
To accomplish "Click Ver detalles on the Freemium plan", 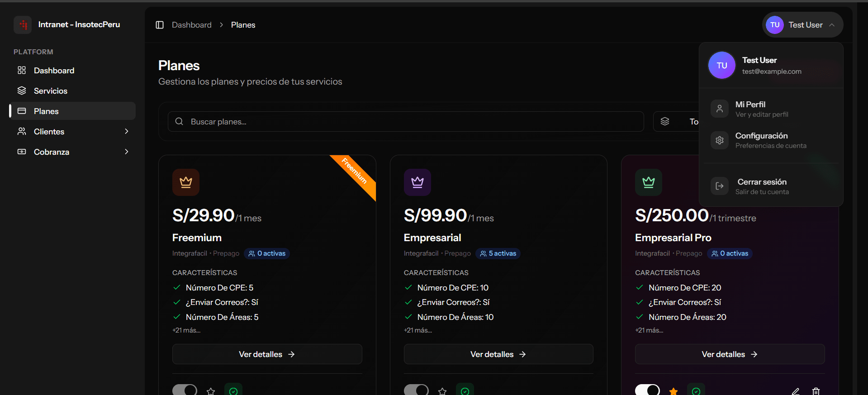I will click(267, 354).
